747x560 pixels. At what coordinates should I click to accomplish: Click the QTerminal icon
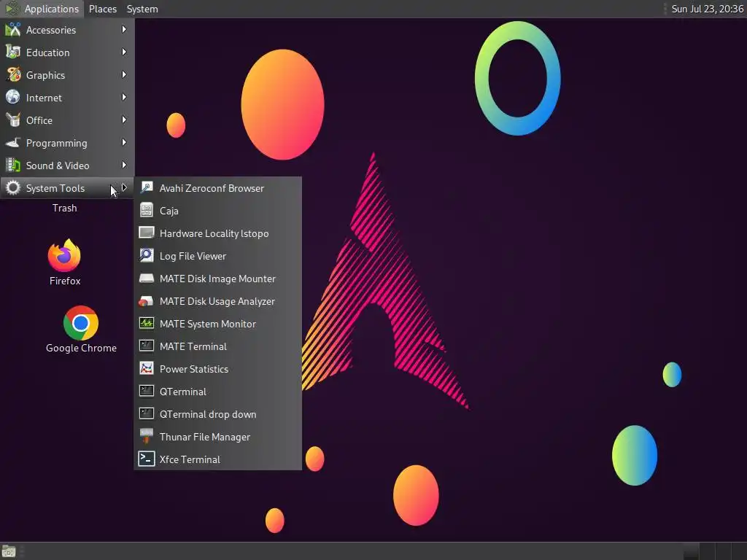(146, 391)
